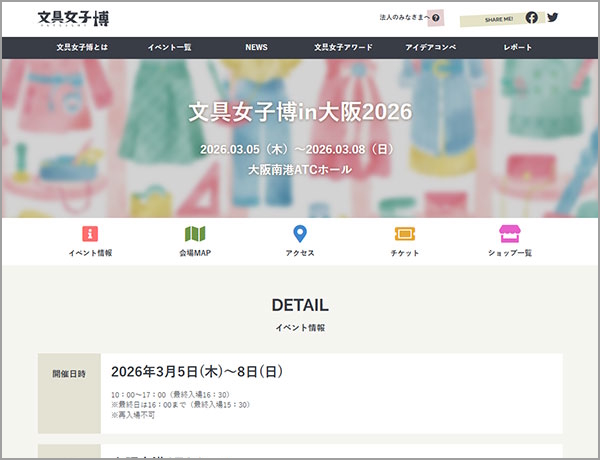600x460 pixels.
Task: Click the 文具女子博in大阪2026 banner title
Action: (300, 111)
